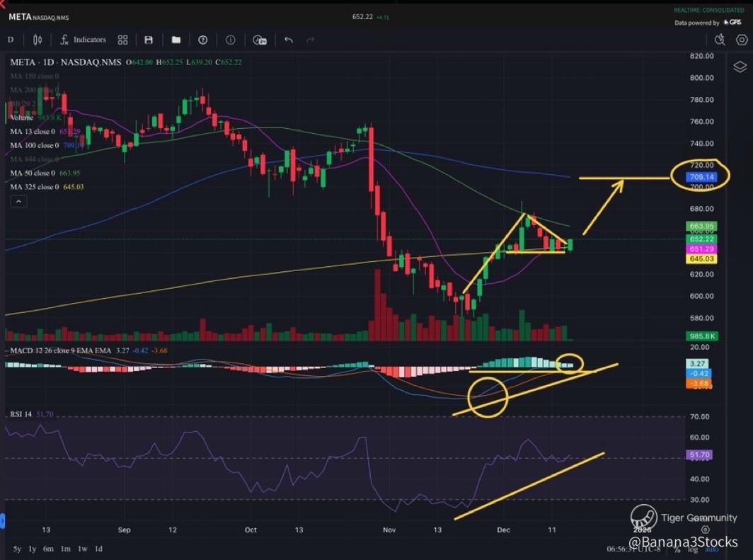The image size is (753, 560).
Task: Click the magenta 651.29 price label
Action: [701, 248]
